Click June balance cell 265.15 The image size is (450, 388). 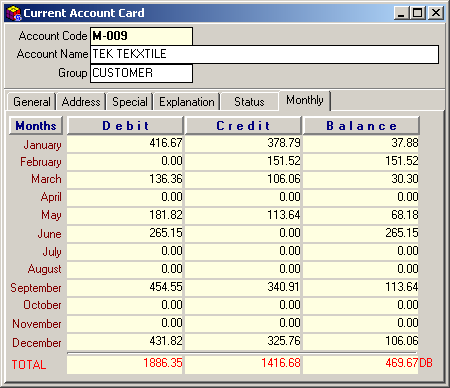(360, 233)
